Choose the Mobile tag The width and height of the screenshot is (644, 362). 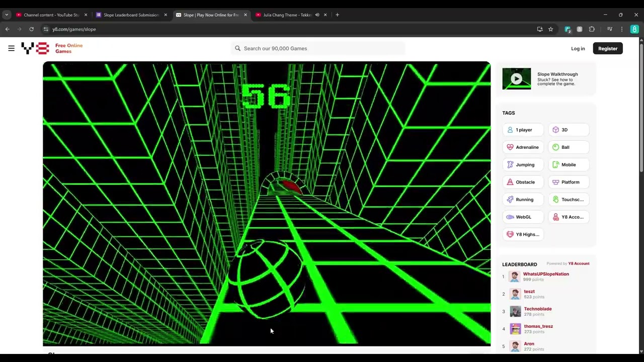[569, 164]
